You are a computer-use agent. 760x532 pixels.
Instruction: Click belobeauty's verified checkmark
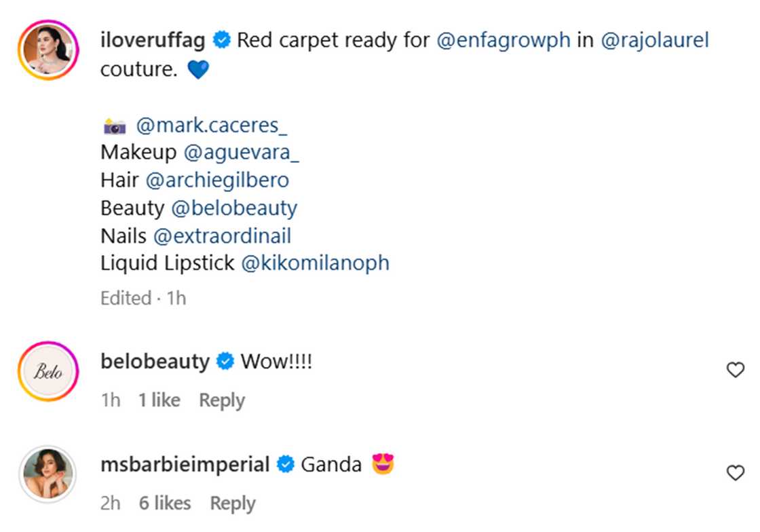pyautogui.click(x=224, y=362)
